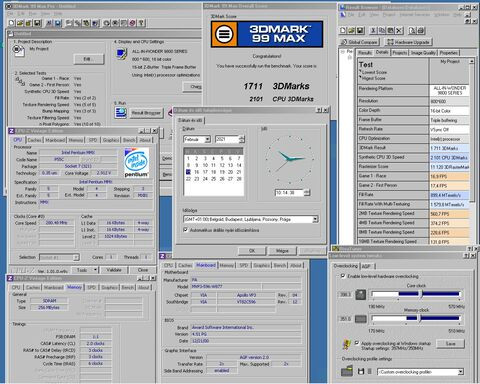Click the Result Browser vertical scrollbar
The image size is (480, 384).
471,130
